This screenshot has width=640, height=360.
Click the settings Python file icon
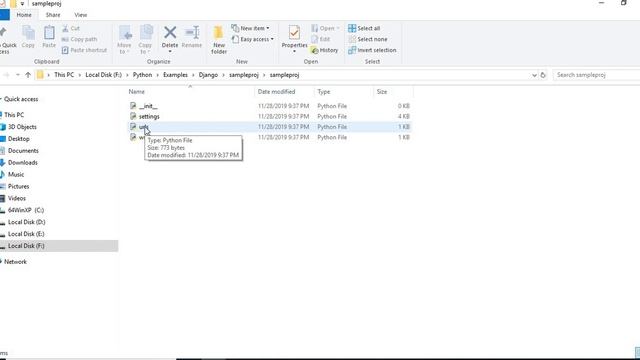pos(133,116)
